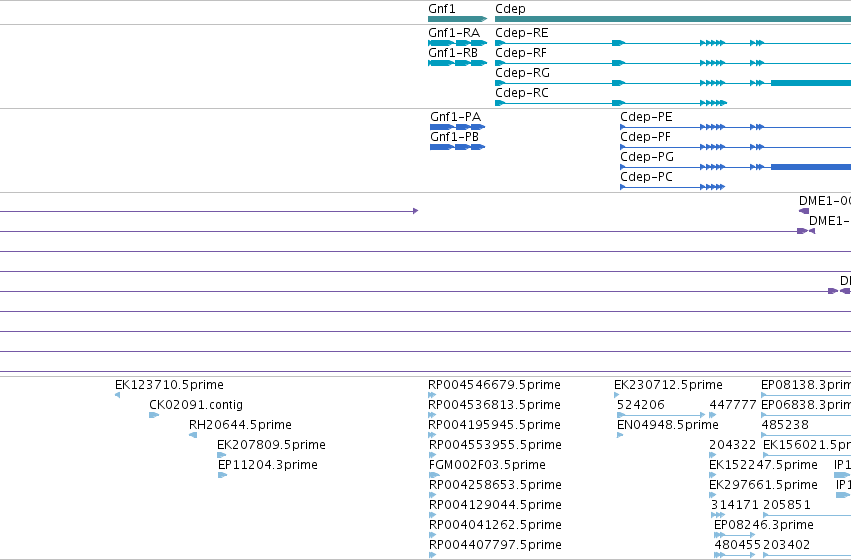Select the Cdep-PE protein label
Image resolution: width=851 pixels, height=560 pixels.
click(x=646, y=117)
